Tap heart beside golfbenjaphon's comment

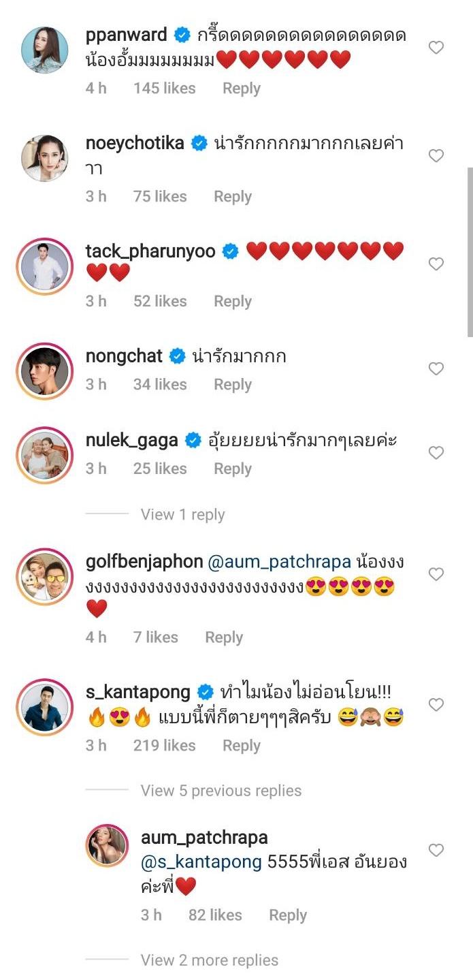[436, 575]
